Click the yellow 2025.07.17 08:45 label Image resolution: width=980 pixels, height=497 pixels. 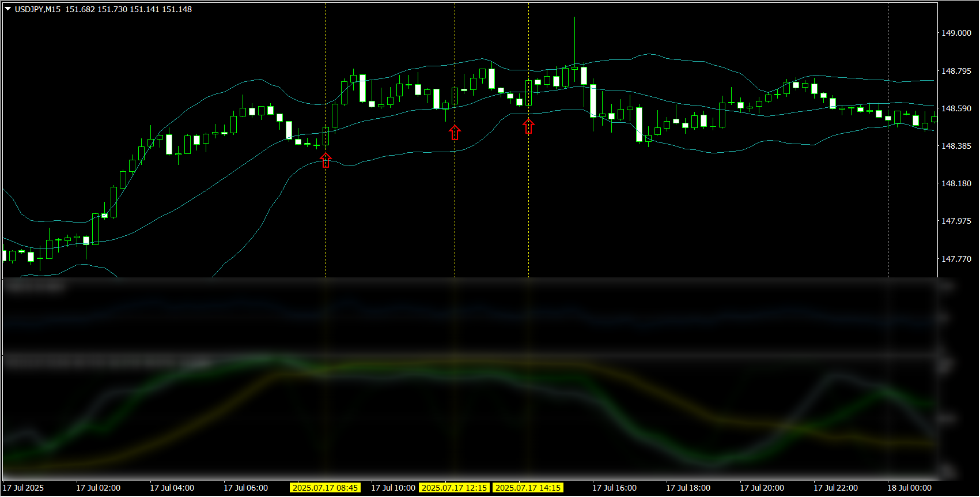click(325, 488)
